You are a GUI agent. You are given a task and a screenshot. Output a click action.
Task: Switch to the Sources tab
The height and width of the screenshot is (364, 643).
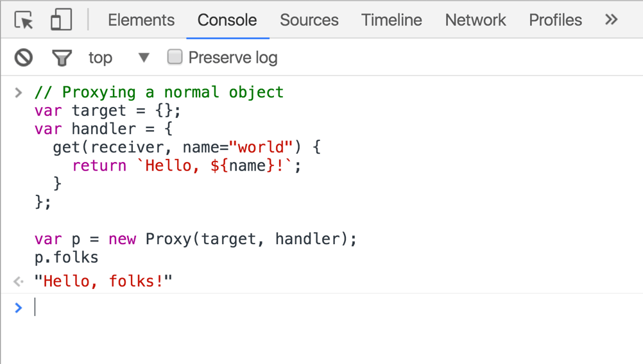coord(309,20)
